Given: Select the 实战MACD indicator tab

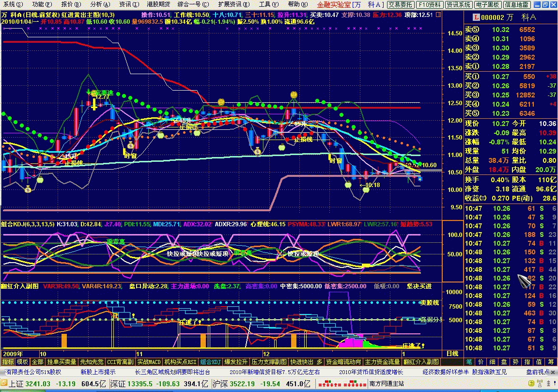Looking at the screenshot, I should tap(149, 362).
